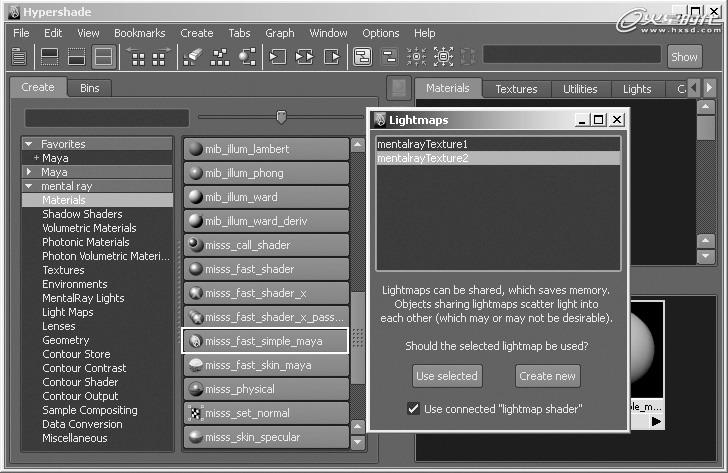Clear graph with eraser icon
The height and width of the screenshot is (473, 728).
(x=193, y=57)
